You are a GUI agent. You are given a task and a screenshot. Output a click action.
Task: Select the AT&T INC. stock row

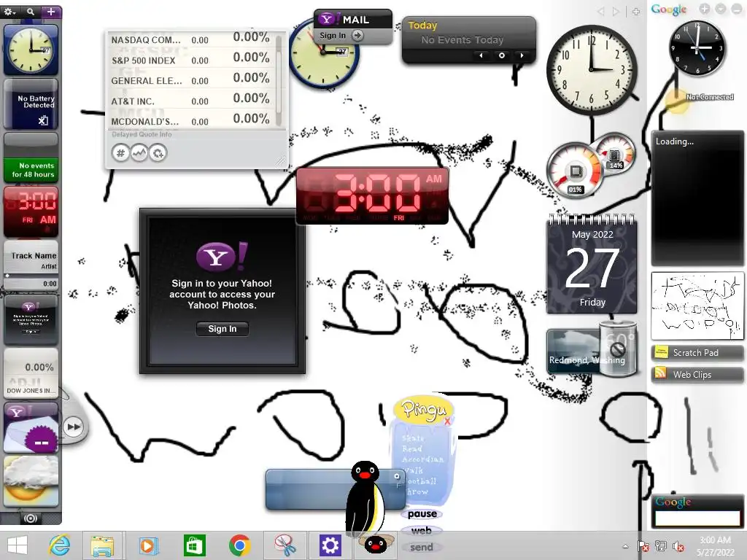tap(190, 101)
